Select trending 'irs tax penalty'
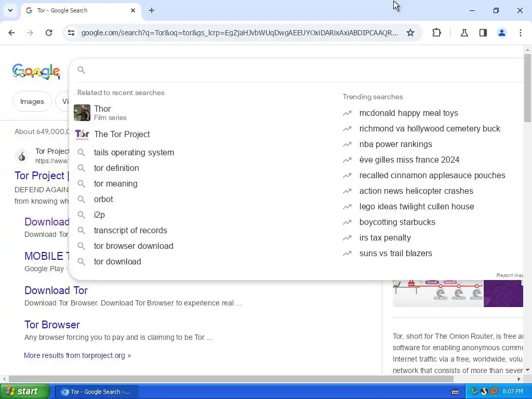The image size is (532, 399). coord(385,238)
